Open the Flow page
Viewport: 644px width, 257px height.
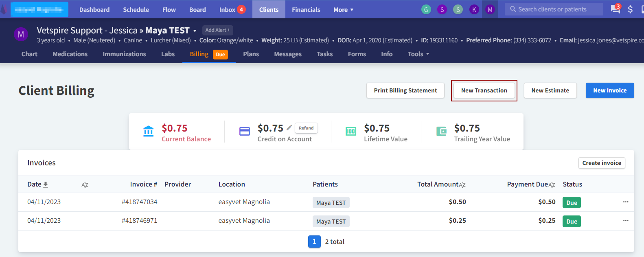pyautogui.click(x=169, y=9)
